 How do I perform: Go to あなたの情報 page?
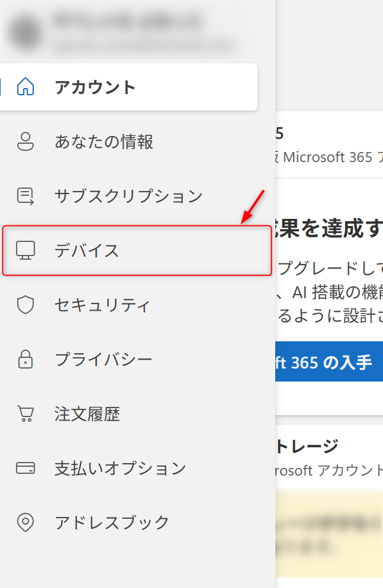tap(104, 142)
